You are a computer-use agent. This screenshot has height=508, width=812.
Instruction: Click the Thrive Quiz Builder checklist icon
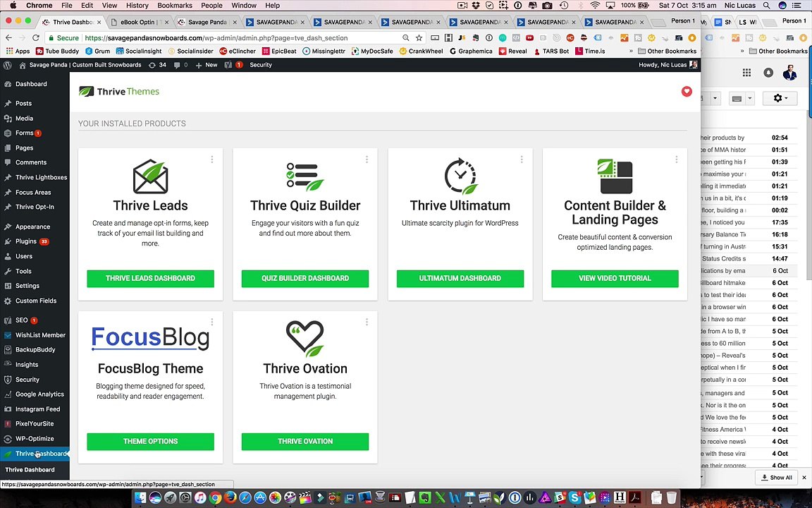tap(305, 177)
